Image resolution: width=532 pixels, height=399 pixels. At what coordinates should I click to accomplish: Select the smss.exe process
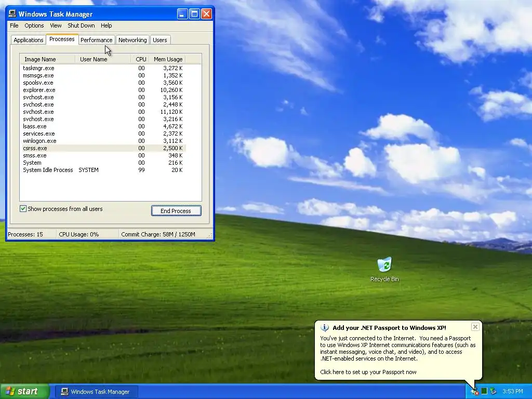(103, 155)
